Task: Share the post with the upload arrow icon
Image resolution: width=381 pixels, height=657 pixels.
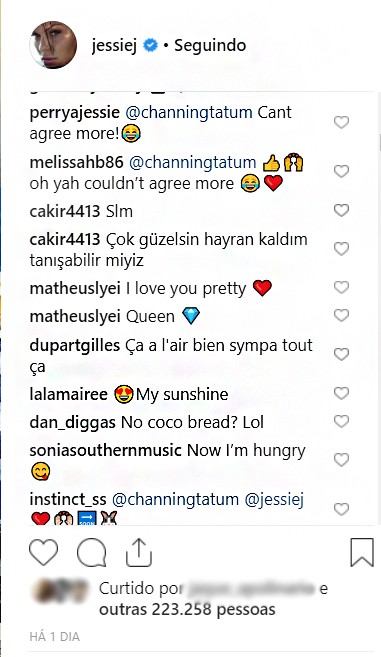Action: pyautogui.click(x=139, y=553)
